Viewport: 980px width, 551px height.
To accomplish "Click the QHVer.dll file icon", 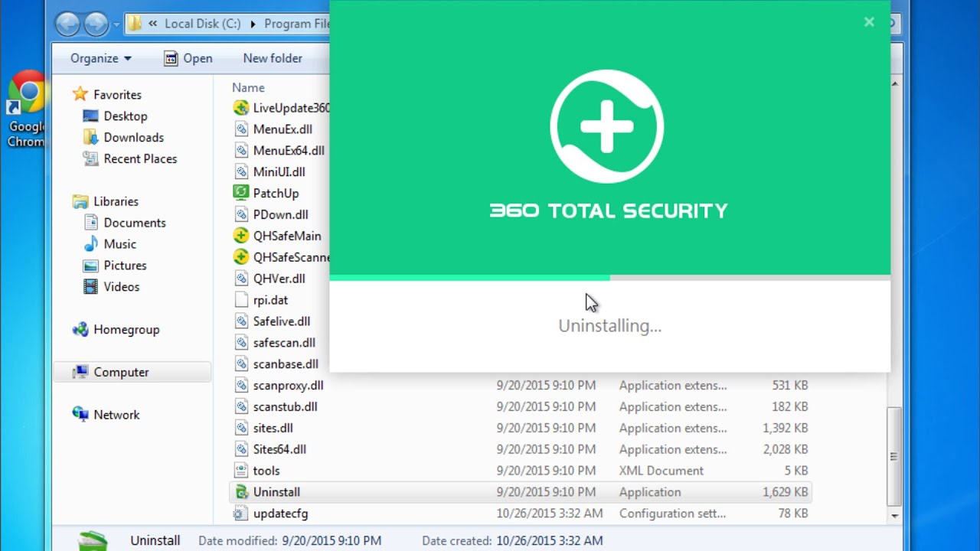I will pyautogui.click(x=241, y=279).
